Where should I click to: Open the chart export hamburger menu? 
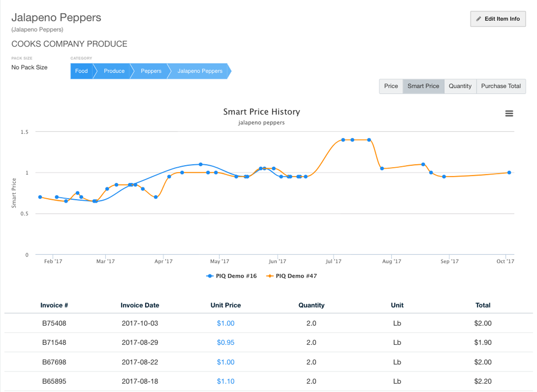(509, 113)
